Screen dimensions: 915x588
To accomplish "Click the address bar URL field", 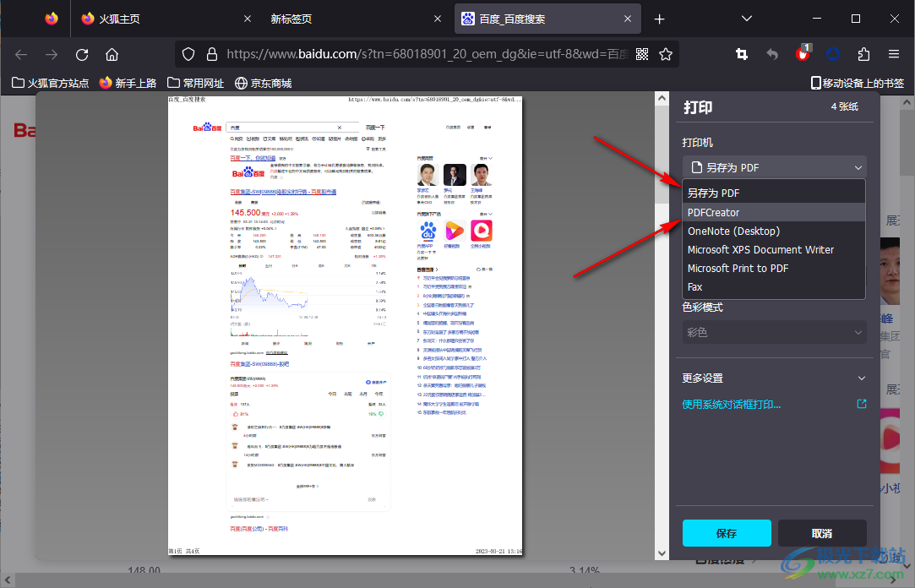I will point(426,54).
